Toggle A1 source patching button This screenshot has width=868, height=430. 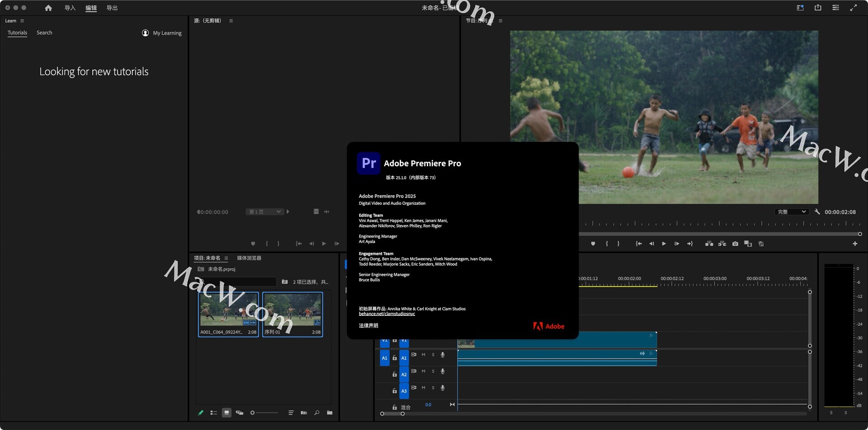click(384, 358)
